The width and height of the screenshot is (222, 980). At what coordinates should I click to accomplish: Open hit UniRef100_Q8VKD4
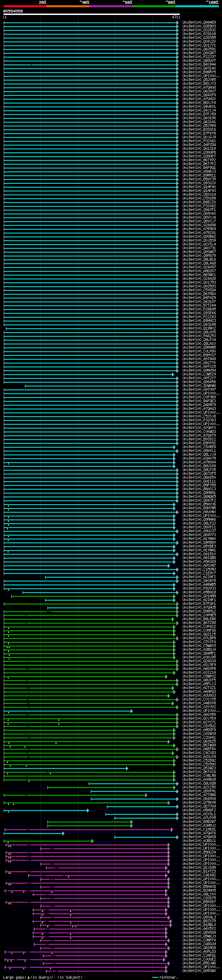pyautogui.click(x=199, y=932)
